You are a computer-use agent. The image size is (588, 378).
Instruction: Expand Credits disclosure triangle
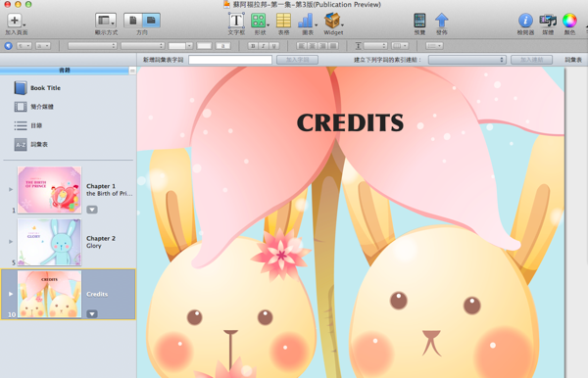click(x=11, y=294)
